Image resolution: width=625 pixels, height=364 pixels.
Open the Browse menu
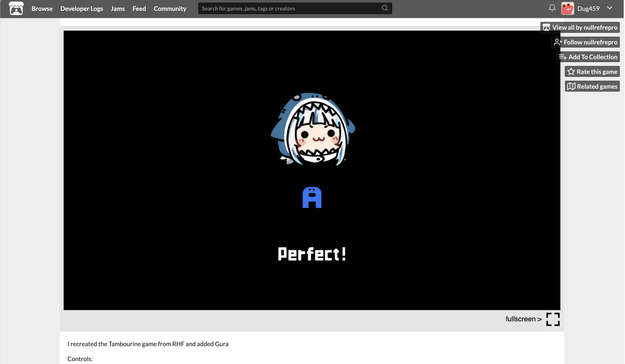pos(42,8)
